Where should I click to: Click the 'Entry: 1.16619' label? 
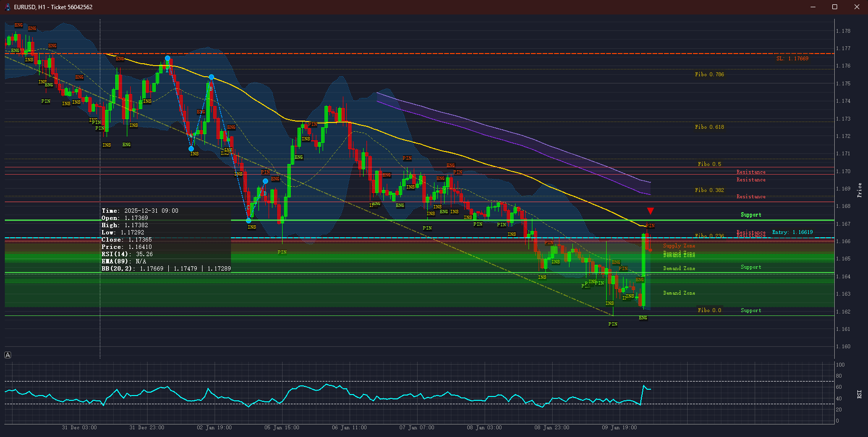click(792, 232)
